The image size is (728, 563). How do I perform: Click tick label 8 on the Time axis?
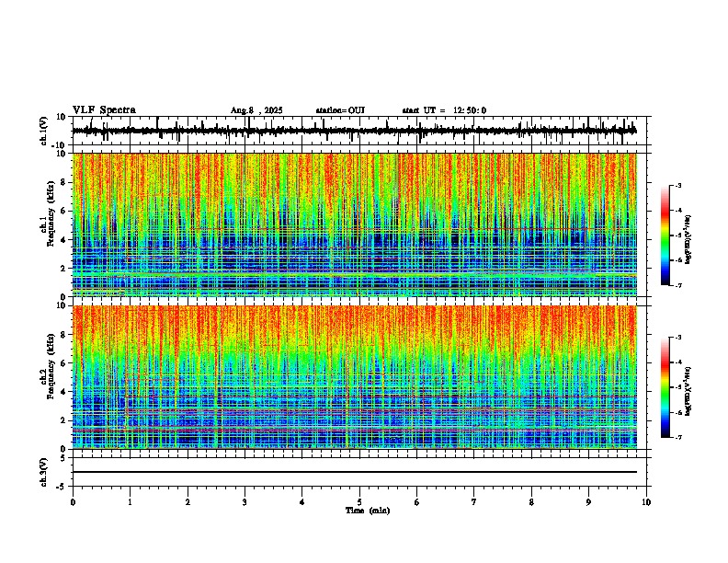(x=531, y=502)
